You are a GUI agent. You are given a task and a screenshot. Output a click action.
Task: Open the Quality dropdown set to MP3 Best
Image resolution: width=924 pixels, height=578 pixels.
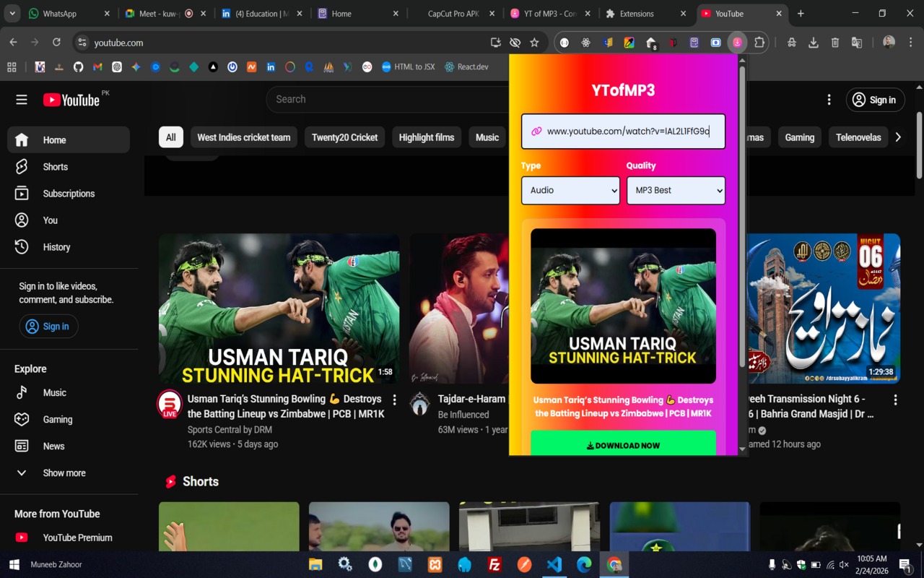[x=676, y=190]
